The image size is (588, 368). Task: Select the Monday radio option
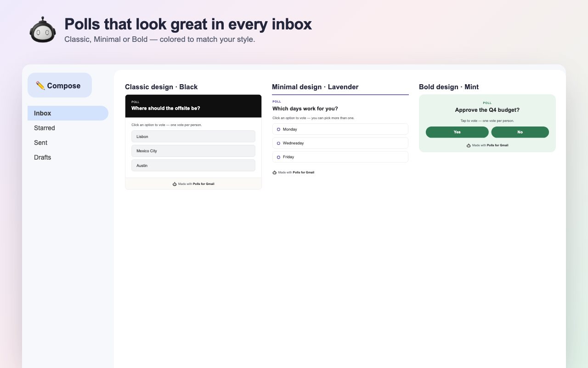[x=340, y=129]
